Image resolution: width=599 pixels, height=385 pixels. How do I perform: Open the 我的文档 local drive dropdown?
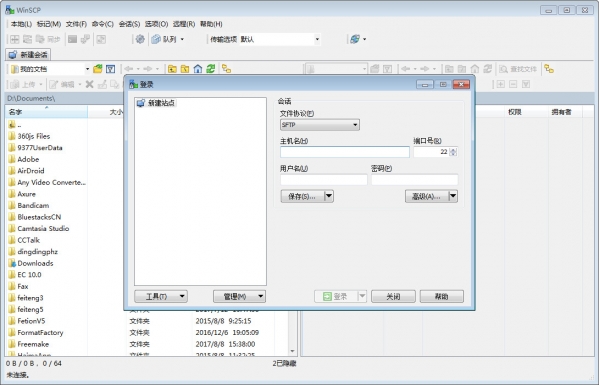[87, 69]
